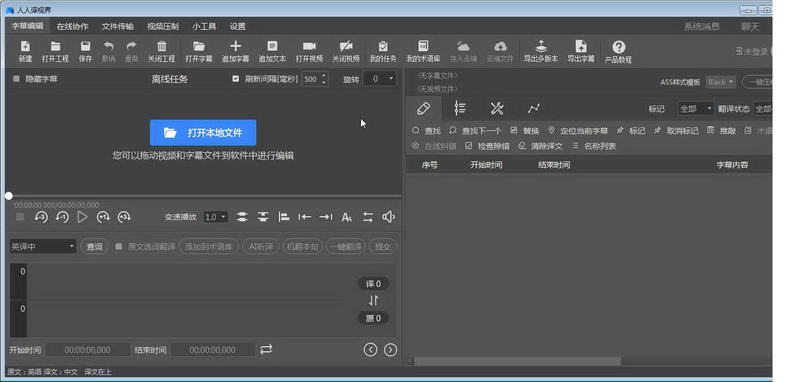Adjust the 500 refresh interval stepper arrows
Screen dimensions: 800x382
tap(325, 79)
